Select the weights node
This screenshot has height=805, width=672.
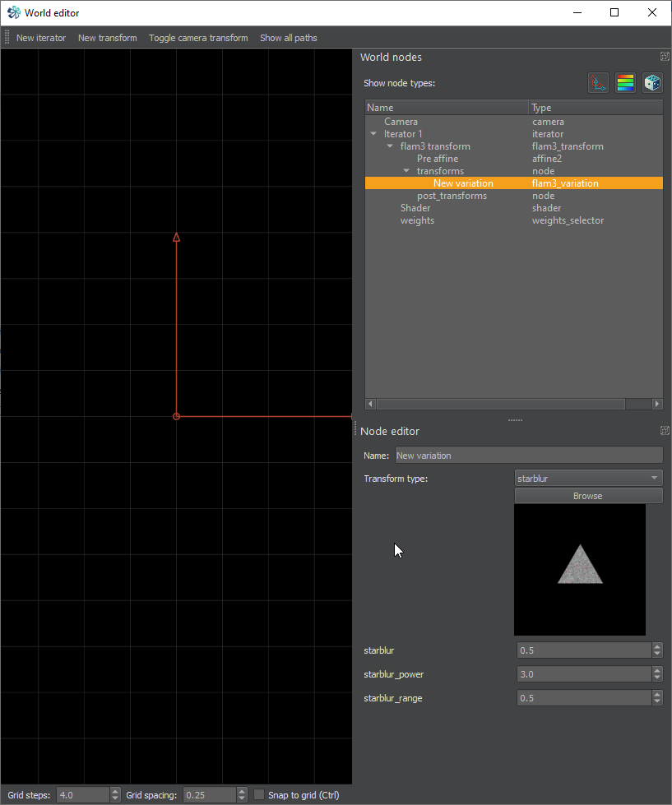[x=417, y=220]
